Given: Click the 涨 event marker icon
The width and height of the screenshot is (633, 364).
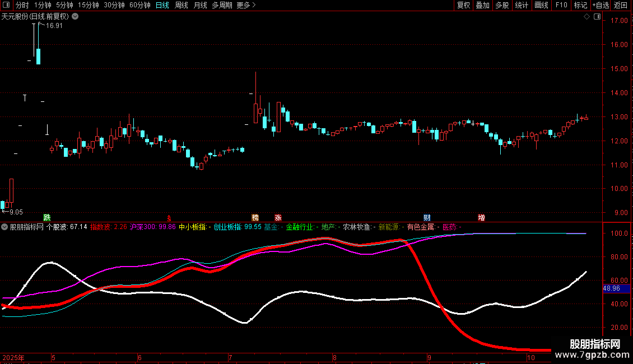Looking at the screenshot, I should pos(278,217).
